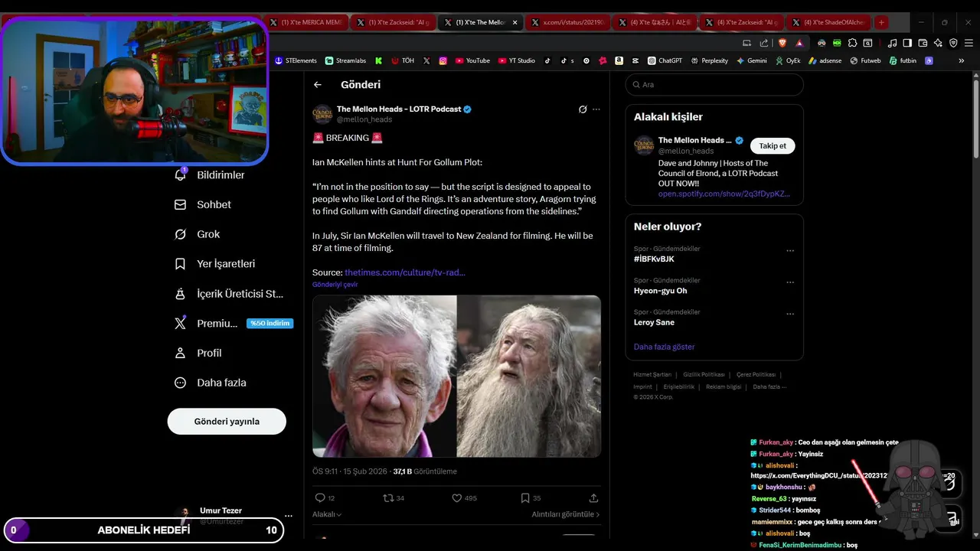Open thetimes.com source link
Image resolution: width=980 pixels, height=551 pixels.
click(x=405, y=272)
